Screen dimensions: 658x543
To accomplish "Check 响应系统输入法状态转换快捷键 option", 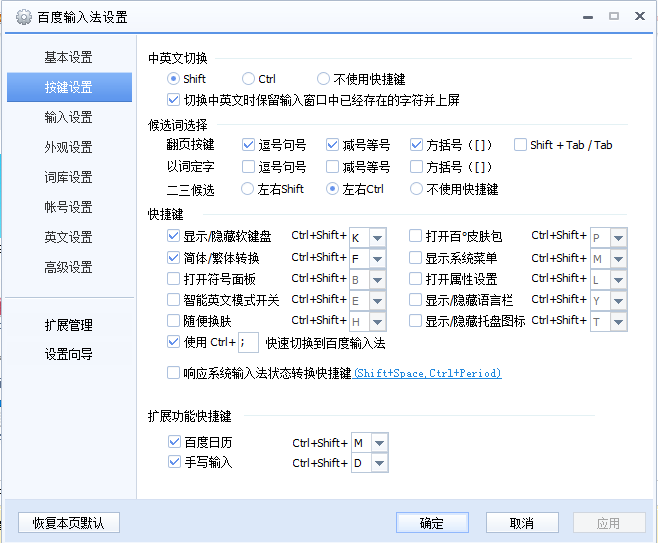I will (x=174, y=373).
